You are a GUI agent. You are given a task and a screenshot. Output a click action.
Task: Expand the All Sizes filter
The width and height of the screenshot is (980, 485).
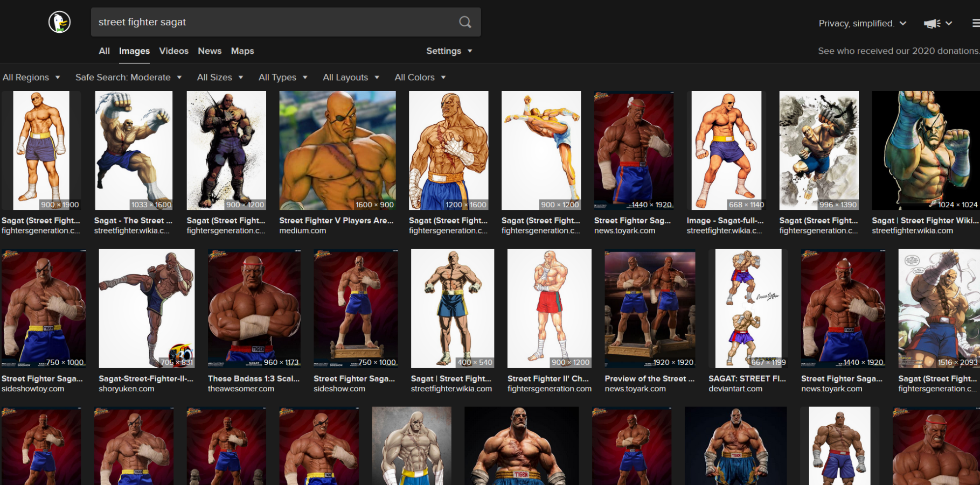(x=220, y=77)
